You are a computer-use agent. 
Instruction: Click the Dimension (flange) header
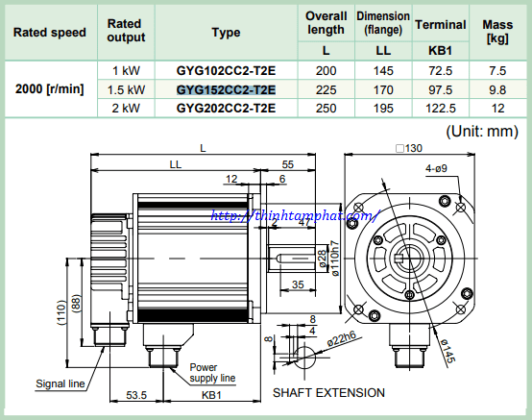pos(383,23)
